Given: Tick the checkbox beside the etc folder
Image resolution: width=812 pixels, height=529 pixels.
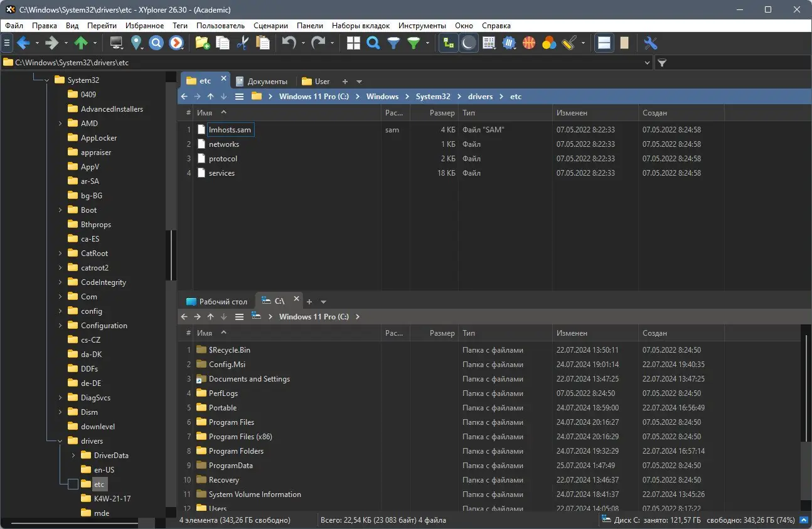Looking at the screenshot, I should tap(73, 484).
